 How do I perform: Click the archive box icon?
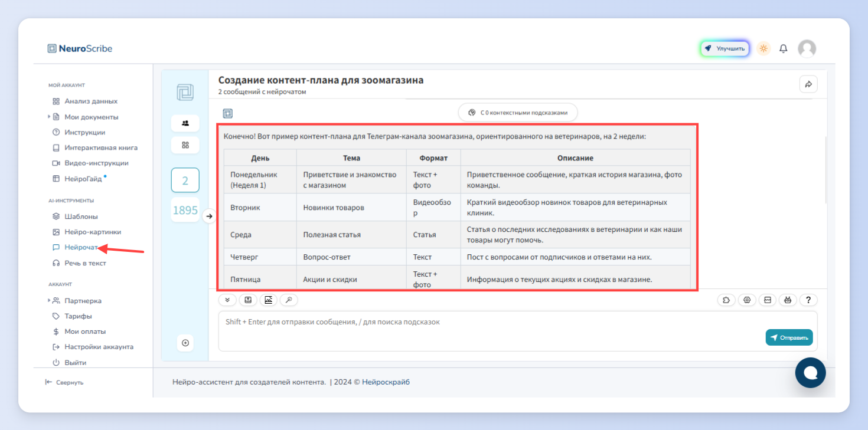pyautogui.click(x=767, y=300)
